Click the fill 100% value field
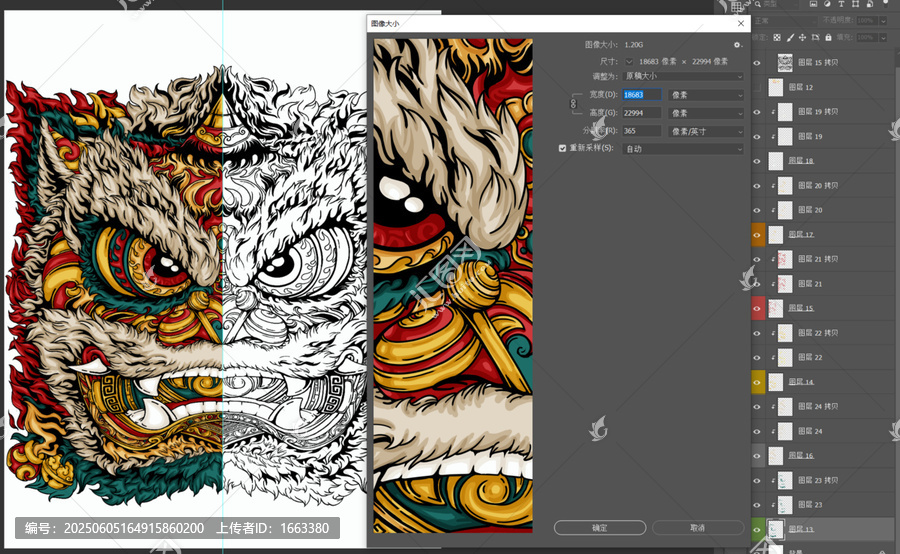The height and width of the screenshot is (554, 900). click(866, 37)
